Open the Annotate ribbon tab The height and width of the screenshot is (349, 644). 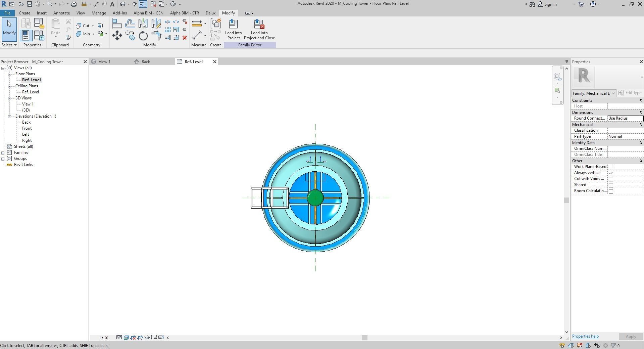pyautogui.click(x=61, y=13)
